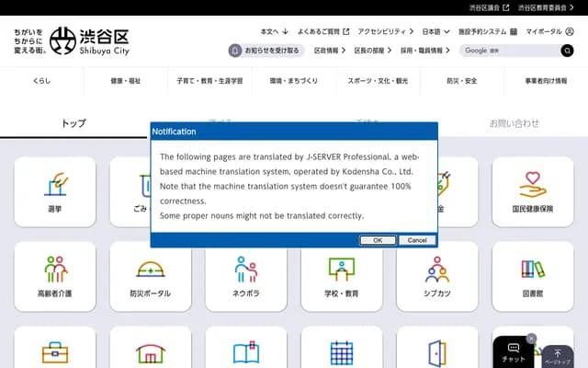
Task: Open the チャット chat widget
Action: [x=514, y=352]
